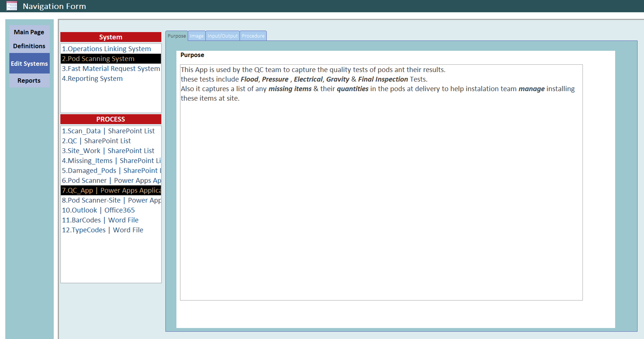Click the Navigation Form icon in title bar

(x=12, y=6)
